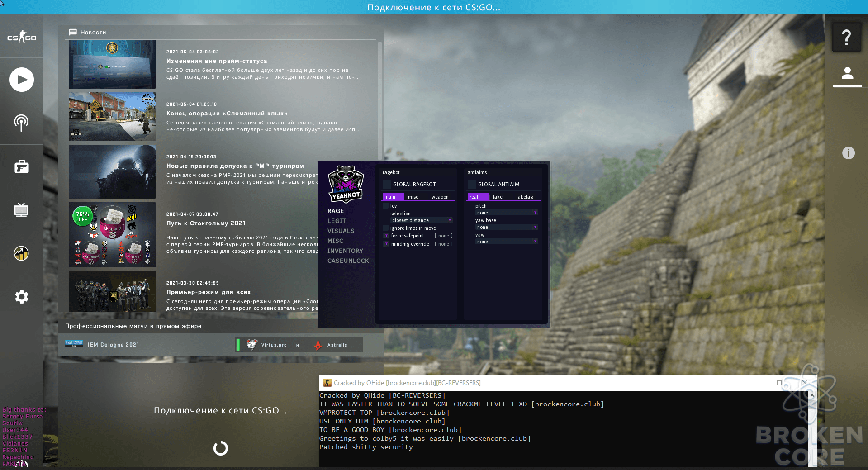The width and height of the screenshot is (868, 470).
Task: Click the mindmg override [ none ] keybind
Action: [x=444, y=244]
